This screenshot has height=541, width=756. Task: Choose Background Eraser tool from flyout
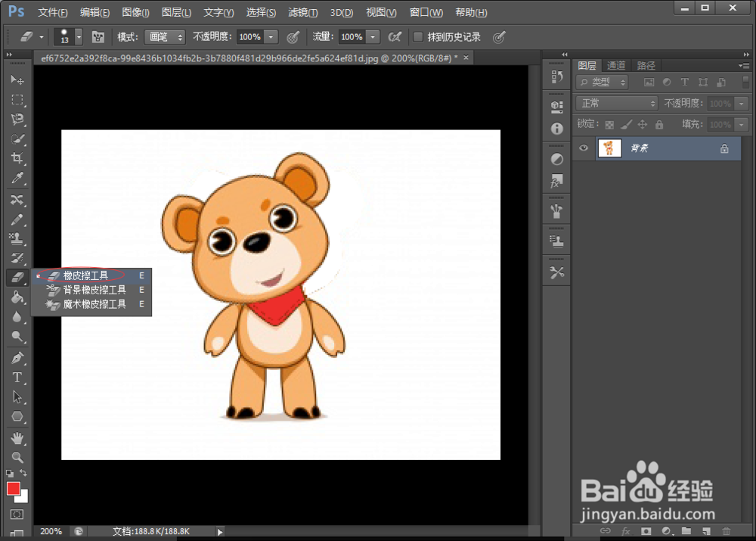click(x=91, y=290)
